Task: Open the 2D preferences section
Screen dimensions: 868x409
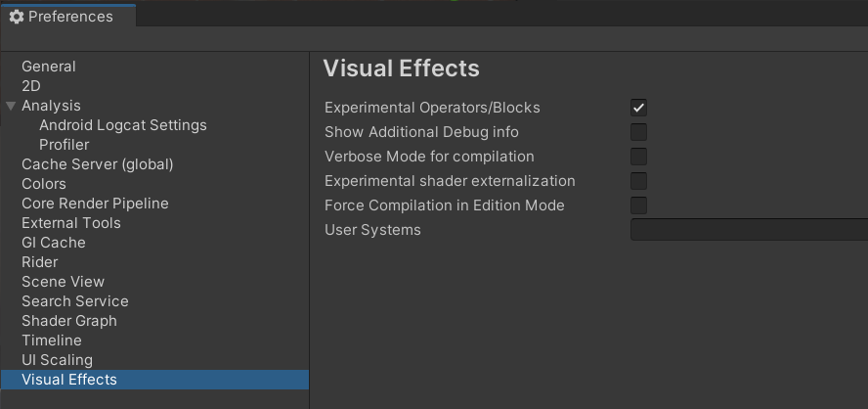Action: [x=31, y=86]
